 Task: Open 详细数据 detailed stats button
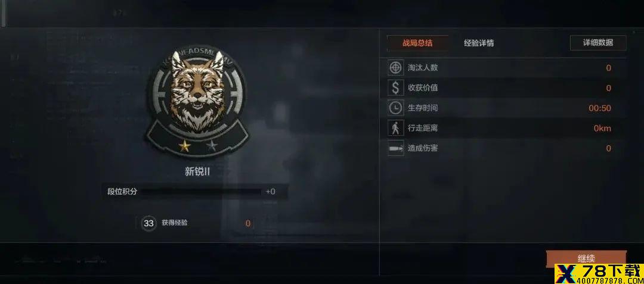click(598, 43)
